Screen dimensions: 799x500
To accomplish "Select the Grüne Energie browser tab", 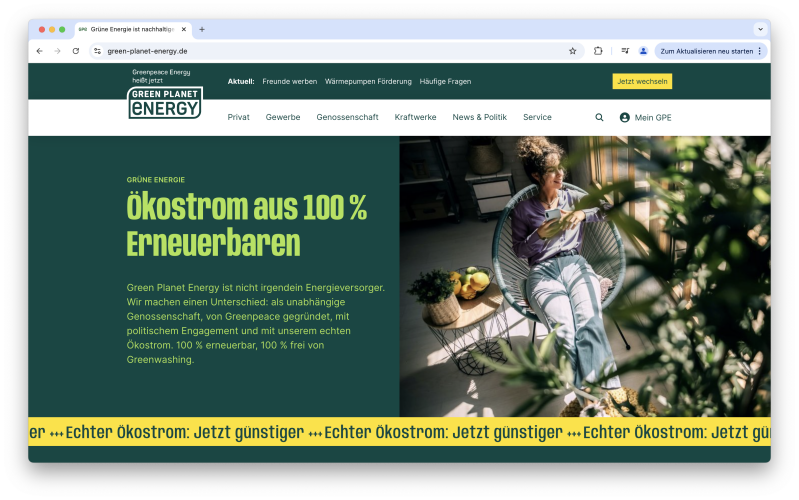I will 133,30.
